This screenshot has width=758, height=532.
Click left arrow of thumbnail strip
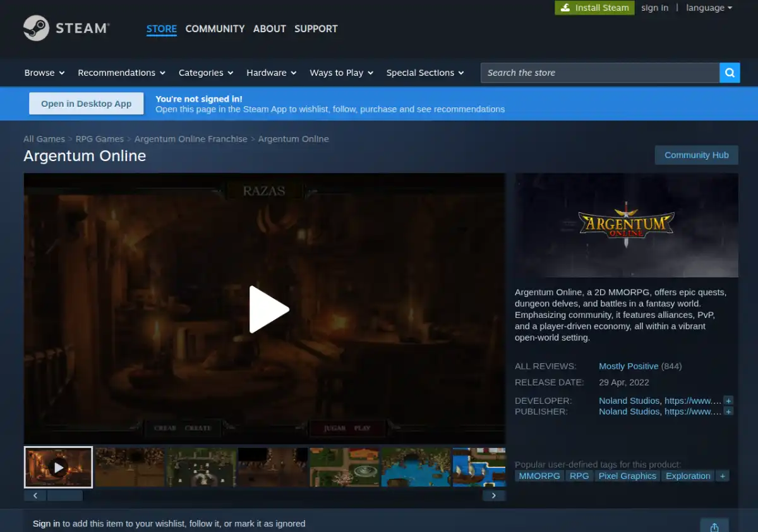pos(35,496)
